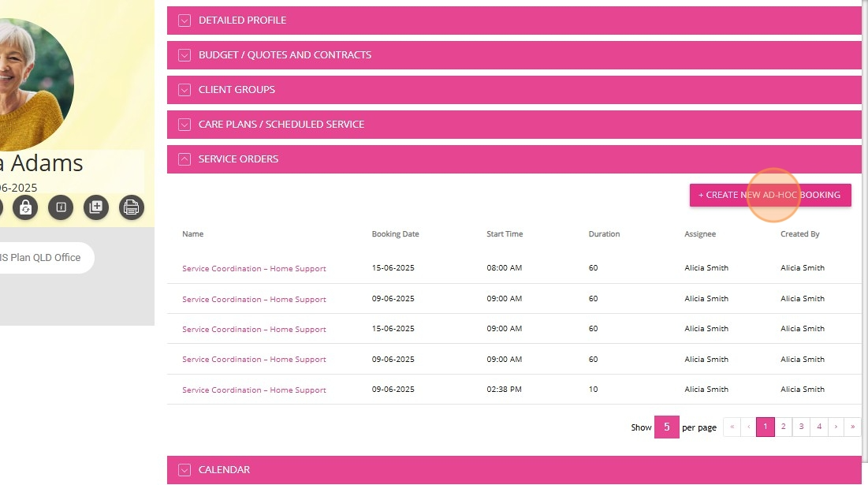Open the client information icon
The image size is (868, 485).
tap(61, 207)
